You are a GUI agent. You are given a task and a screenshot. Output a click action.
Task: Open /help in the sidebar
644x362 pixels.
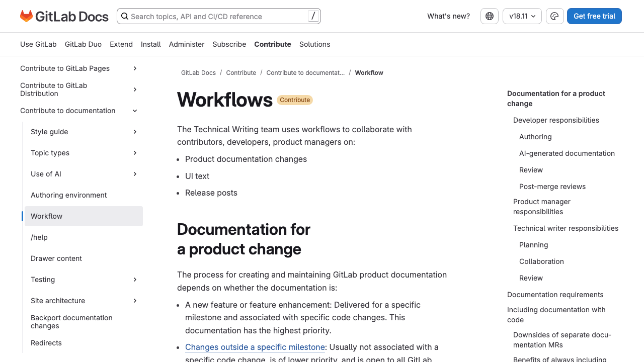[x=39, y=237]
